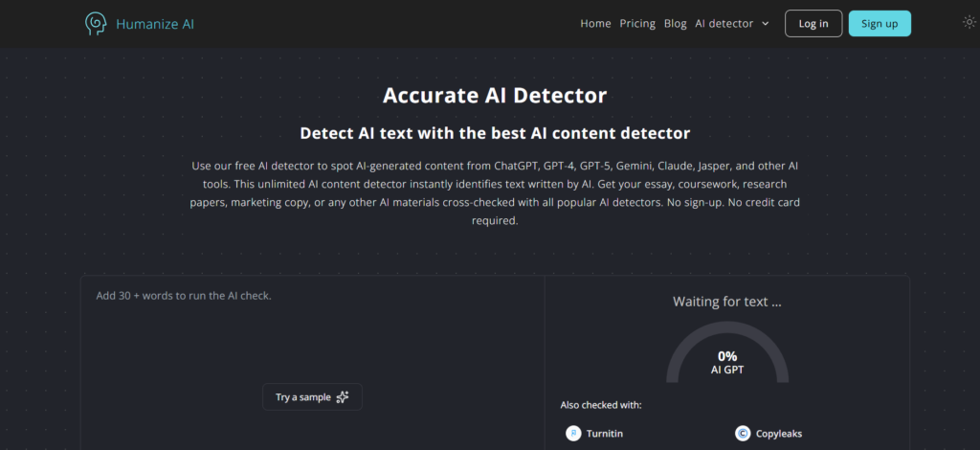Click the 'Accurate AI Detector' heading
This screenshot has width=980, height=450.
[495, 96]
